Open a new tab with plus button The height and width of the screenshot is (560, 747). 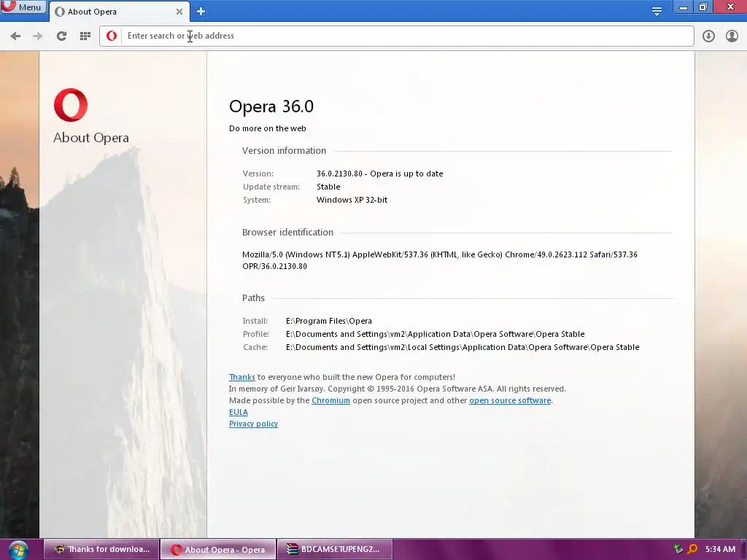201,11
